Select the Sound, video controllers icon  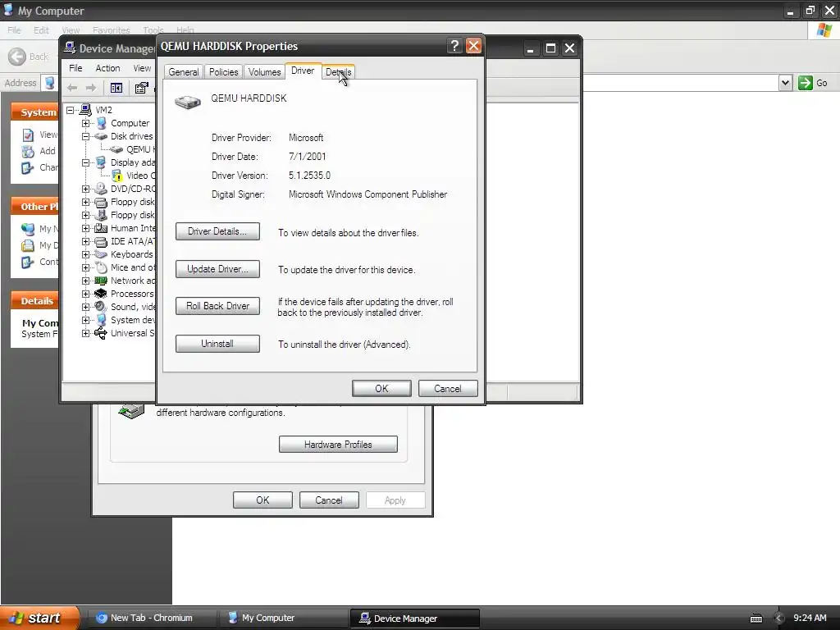(x=101, y=307)
